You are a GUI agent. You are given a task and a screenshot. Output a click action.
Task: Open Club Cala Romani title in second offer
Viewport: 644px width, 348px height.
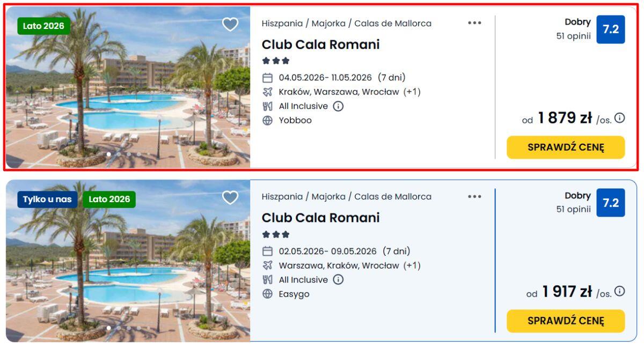click(x=320, y=218)
